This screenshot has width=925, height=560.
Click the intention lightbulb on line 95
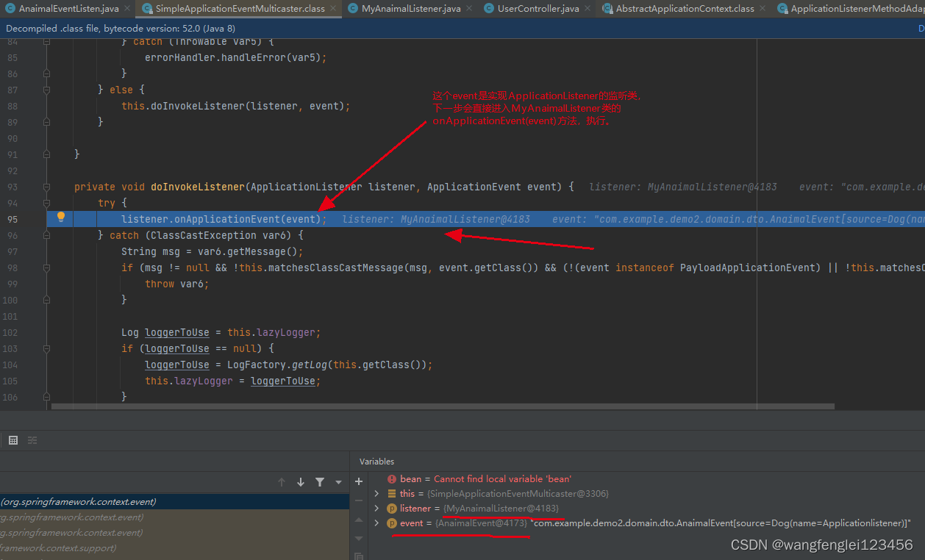coord(61,217)
